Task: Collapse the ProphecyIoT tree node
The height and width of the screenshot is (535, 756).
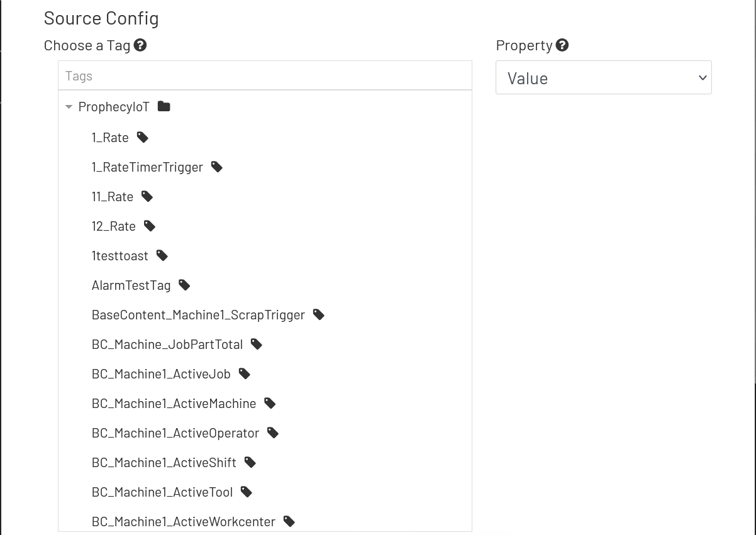Action: point(69,106)
